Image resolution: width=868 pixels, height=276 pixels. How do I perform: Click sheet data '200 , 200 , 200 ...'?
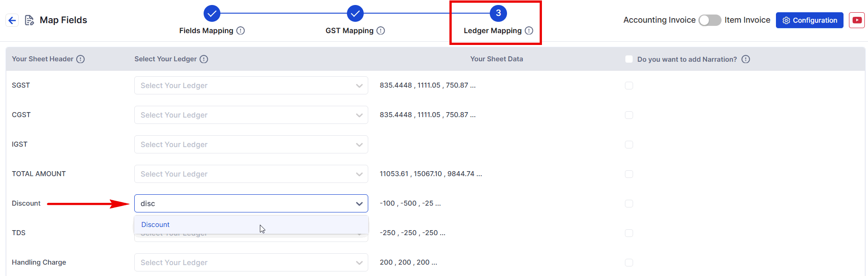click(408, 262)
